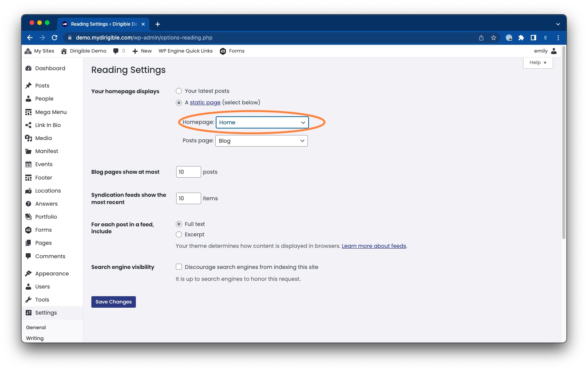Choose 'Full text' for feed posts
Image resolution: width=588 pixels, height=371 pixels.
[179, 224]
